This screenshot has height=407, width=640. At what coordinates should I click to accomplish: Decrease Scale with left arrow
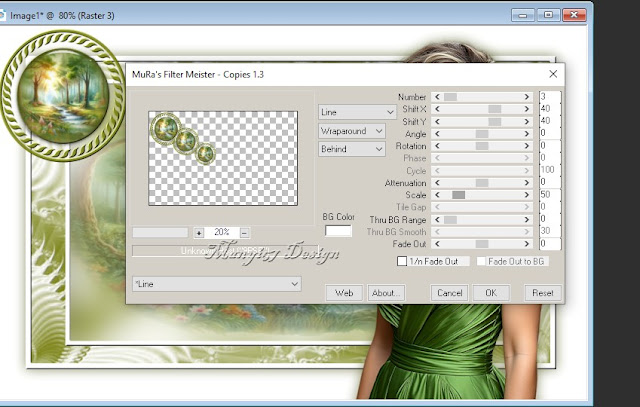pos(437,195)
